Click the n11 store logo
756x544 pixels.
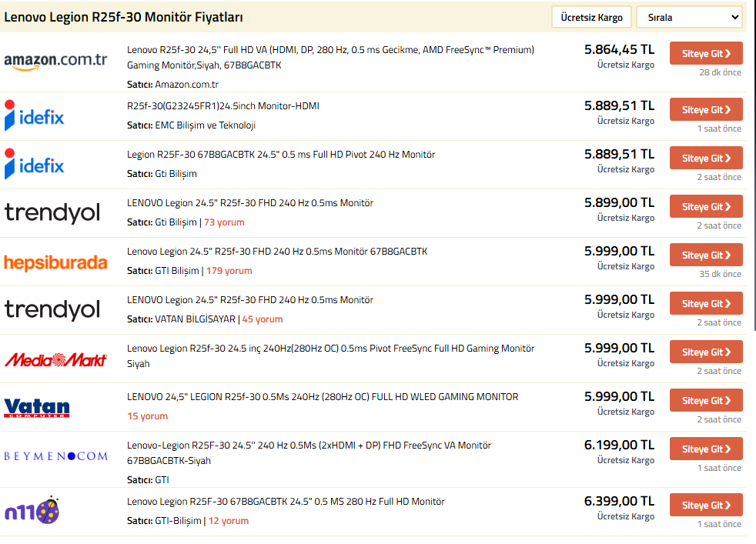(x=32, y=510)
